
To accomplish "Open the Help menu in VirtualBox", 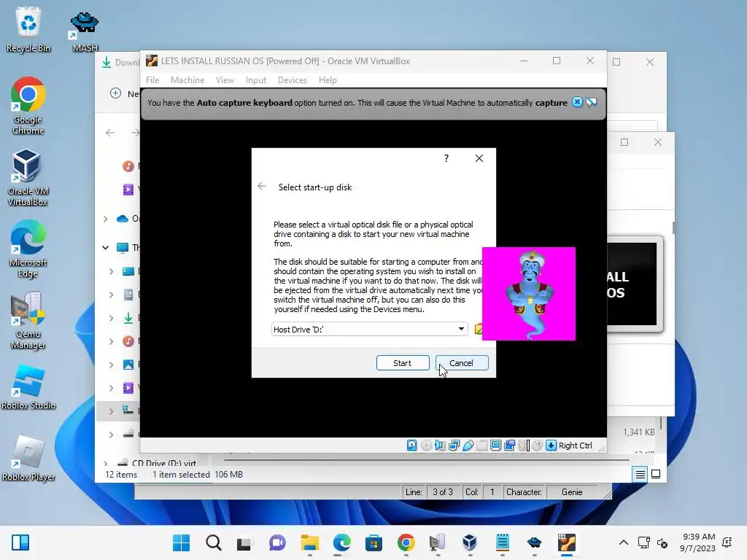I will coord(328,80).
